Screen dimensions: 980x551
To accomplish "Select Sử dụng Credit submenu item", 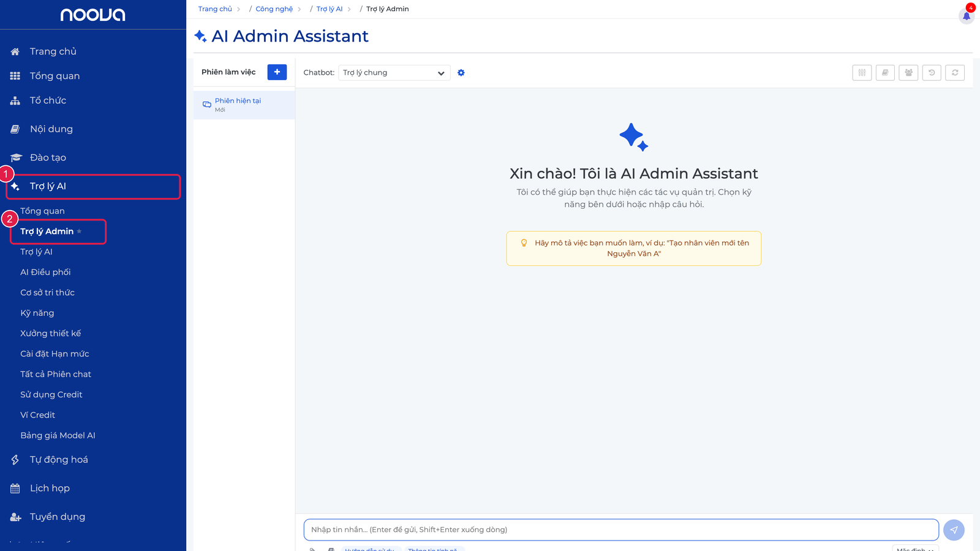I will coord(51,395).
